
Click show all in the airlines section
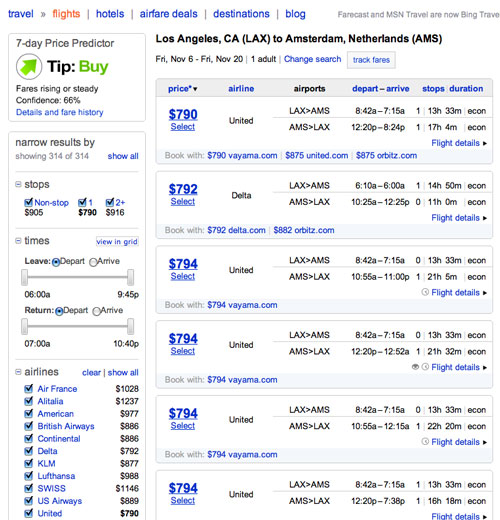(123, 372)
